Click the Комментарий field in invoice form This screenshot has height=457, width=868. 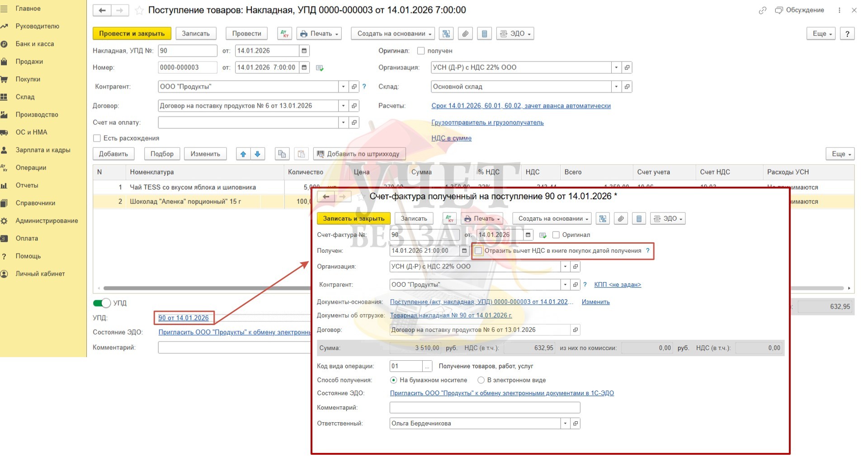coord(485,408)
